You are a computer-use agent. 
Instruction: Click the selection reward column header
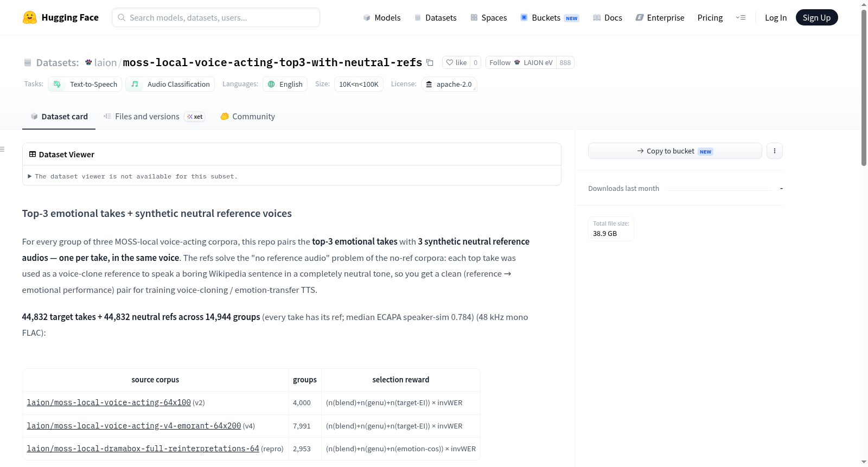tap(401, 380)
